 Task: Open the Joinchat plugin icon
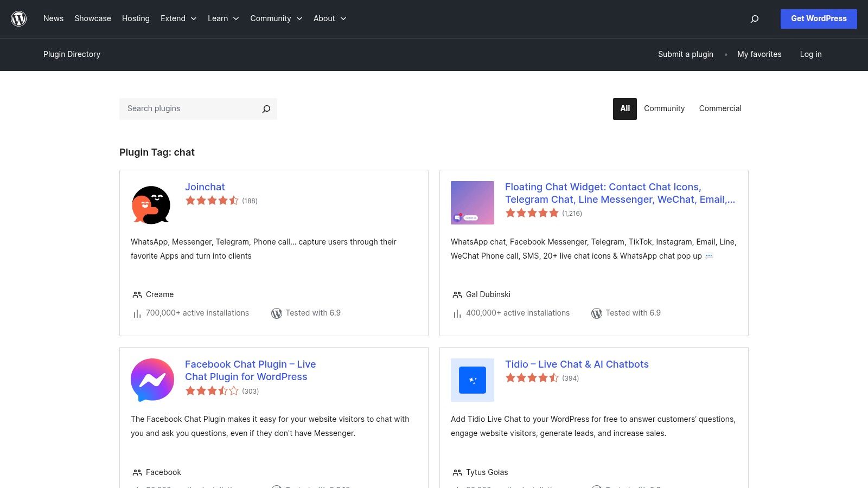pyautogui.click(x=151, y=204)
